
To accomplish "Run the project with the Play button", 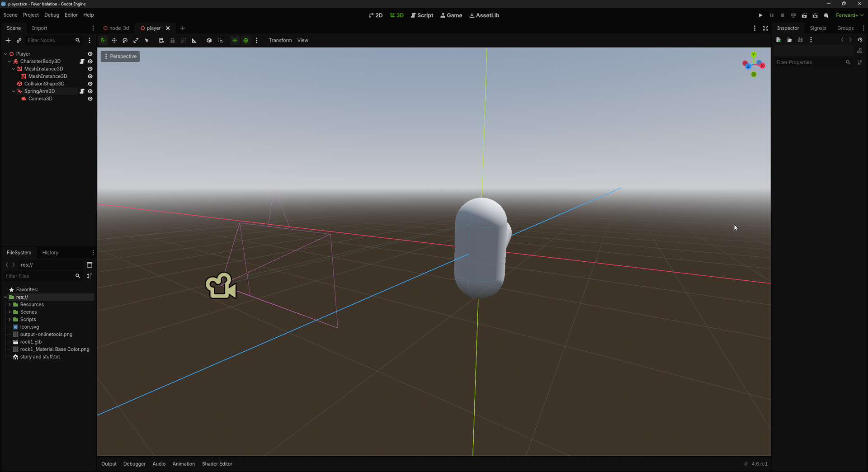I will (x=760, y=15).
